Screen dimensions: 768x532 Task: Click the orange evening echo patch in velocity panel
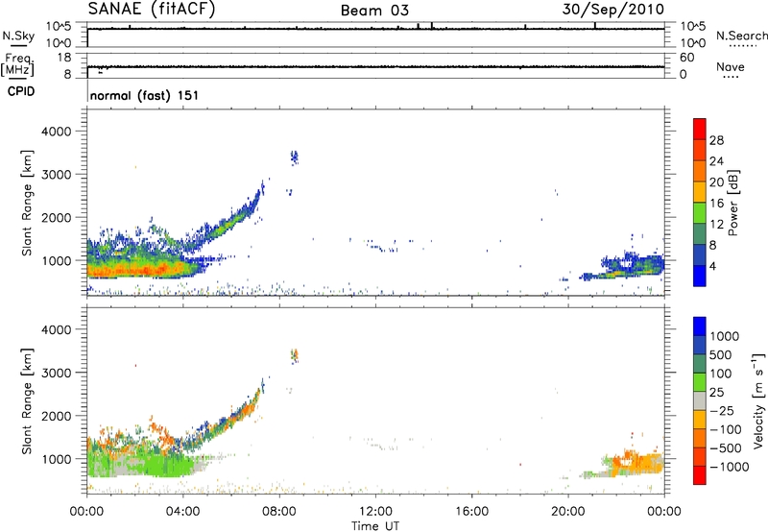pyautogui.click(x=636, y=462)
